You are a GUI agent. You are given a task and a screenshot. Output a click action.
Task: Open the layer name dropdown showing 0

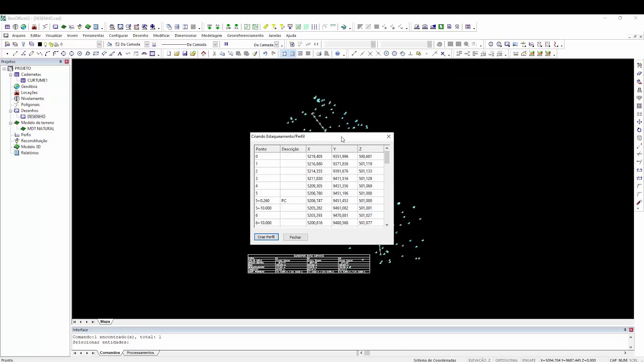tap(99, 44)
